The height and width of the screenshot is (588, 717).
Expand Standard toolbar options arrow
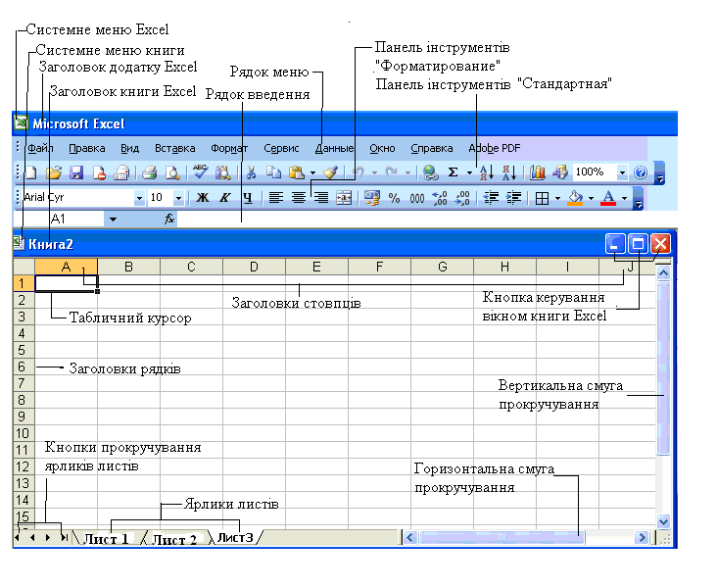point(659,172)
